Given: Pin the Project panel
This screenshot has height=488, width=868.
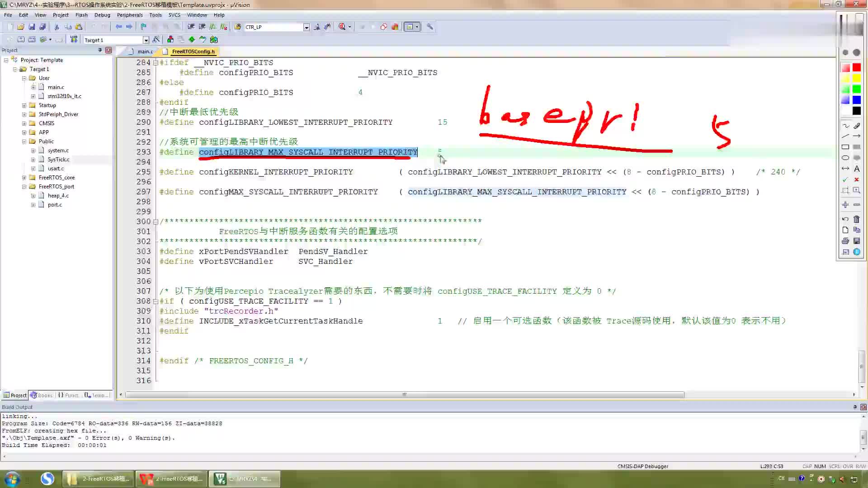Looking at the screenshot, I should click(x=100, y=50).
